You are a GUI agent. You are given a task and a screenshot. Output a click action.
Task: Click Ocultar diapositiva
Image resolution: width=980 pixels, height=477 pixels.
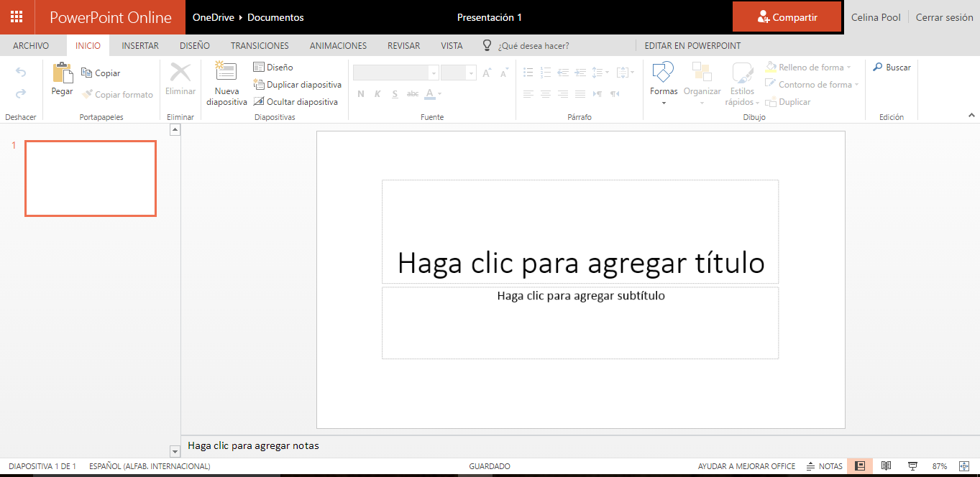click(296, 102)
